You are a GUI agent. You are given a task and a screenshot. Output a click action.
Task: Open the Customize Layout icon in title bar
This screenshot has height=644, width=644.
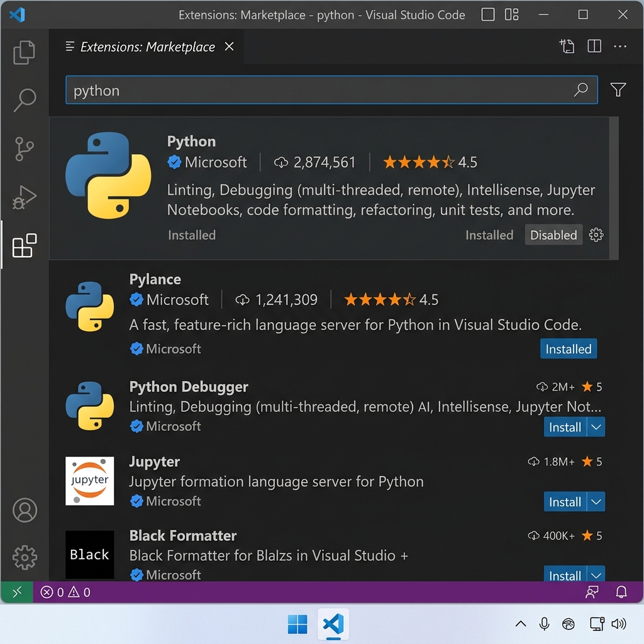point(512,14)
